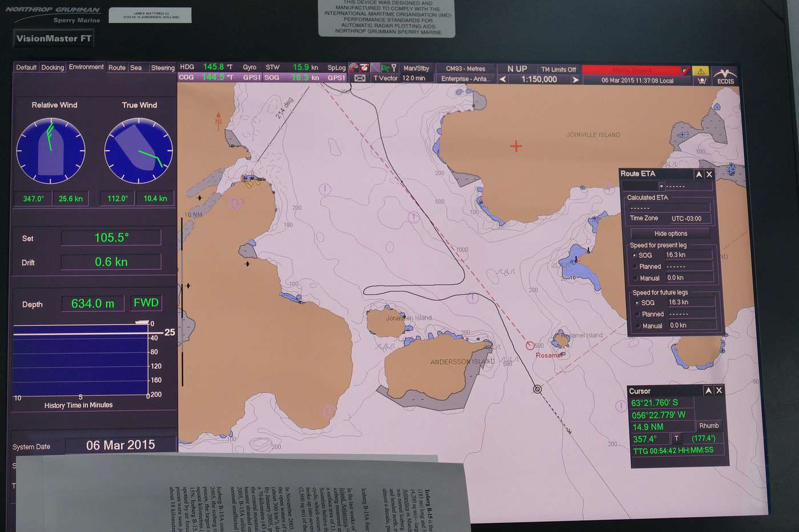This screenshot has height=532, width=799.
Task: Click the info mark left of Route ETA panel
Action: click(x=609, y=188)
